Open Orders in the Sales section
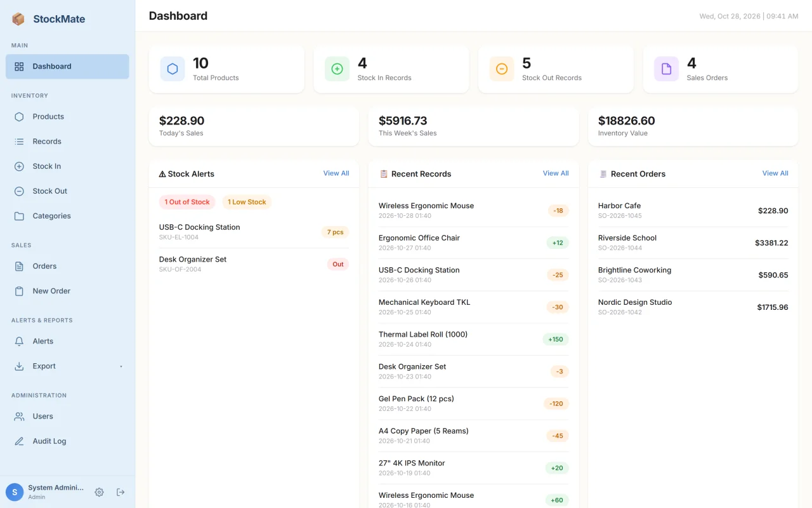Viewport: 812px width, 508px height. point(67,266)
